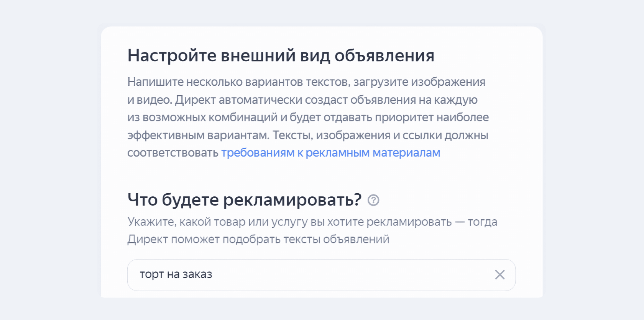Click the word 'материалам' at link end
The image size is (644, 320).
tap(406, 153)
